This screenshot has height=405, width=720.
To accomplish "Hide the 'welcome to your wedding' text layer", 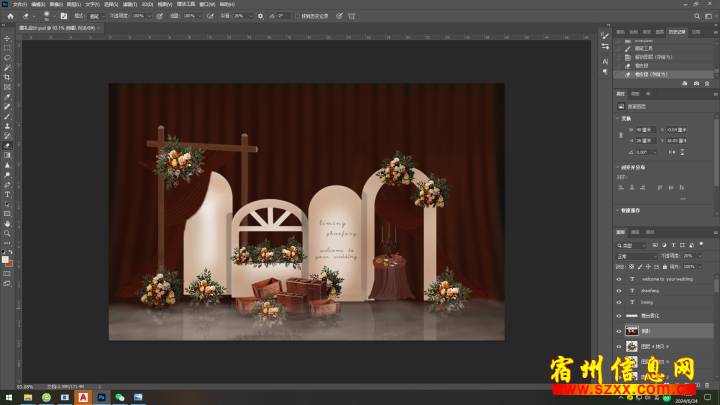I will point(619,279).
